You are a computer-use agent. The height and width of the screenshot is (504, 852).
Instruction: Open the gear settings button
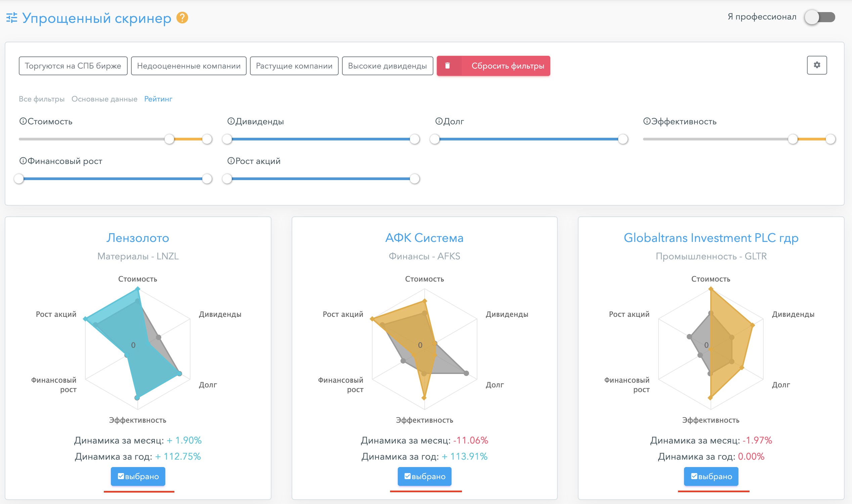click(817, 65)
